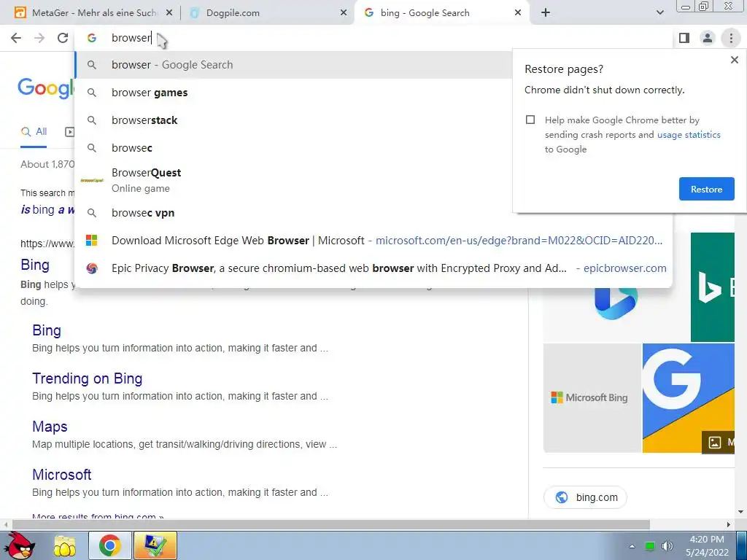Choose 'browser - Google Search' suggestion

coord(294,65)
